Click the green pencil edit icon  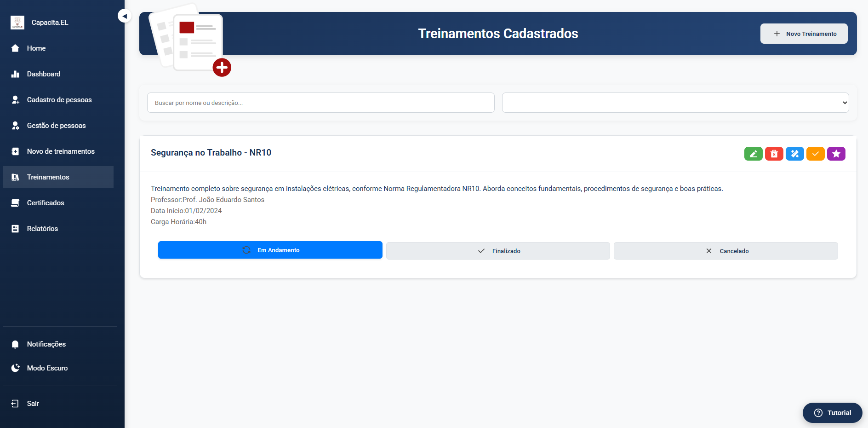point(753,154)
